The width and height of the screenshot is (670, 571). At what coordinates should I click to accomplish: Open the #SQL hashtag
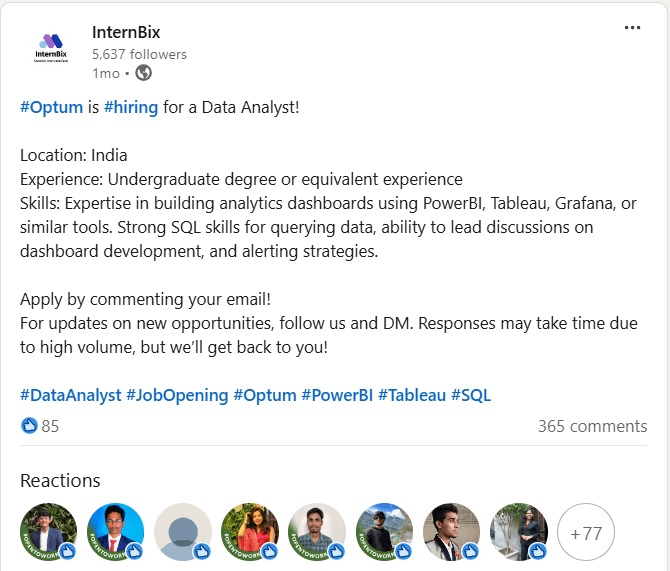pyautogui.click(x=471, y=395)
